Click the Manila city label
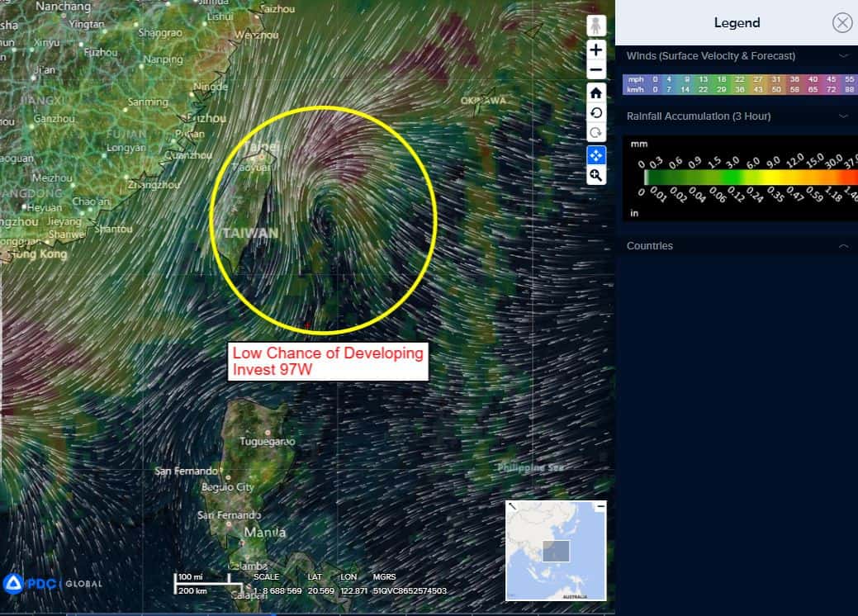Viewport: 858px width, 616px height. click(264, 533)
